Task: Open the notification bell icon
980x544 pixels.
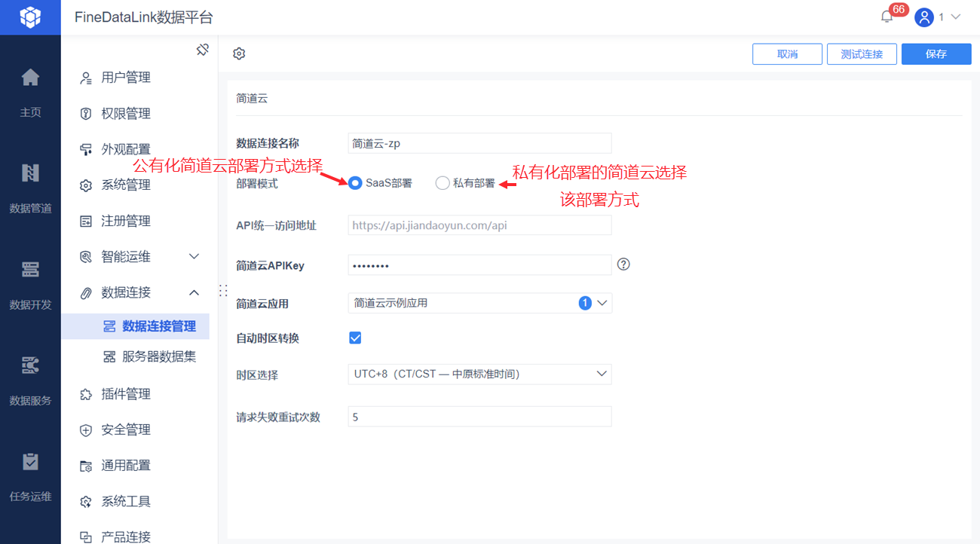Action: [x=887, y=17]
